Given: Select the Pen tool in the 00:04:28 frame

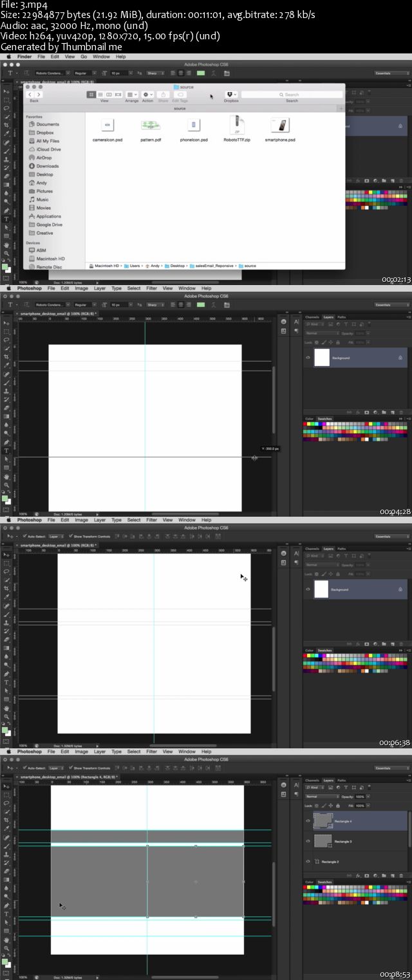Looking at the screenshot, I should click(x=6, y=441).
